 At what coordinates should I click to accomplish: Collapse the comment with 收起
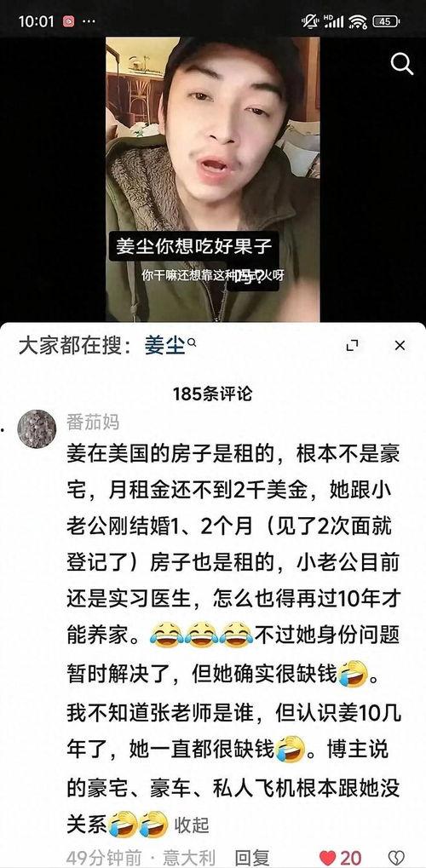click(x=192, y=825)
